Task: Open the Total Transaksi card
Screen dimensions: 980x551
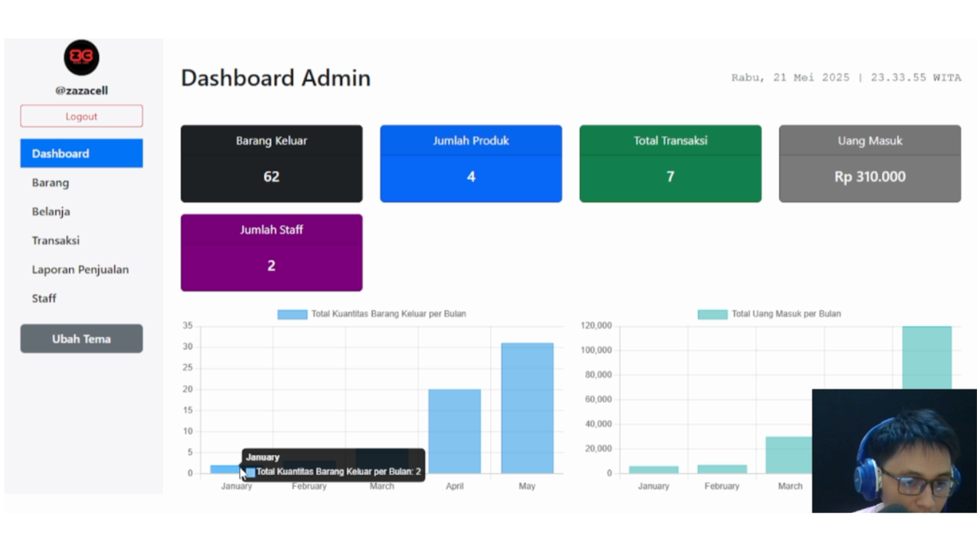Action: [670, 163]
